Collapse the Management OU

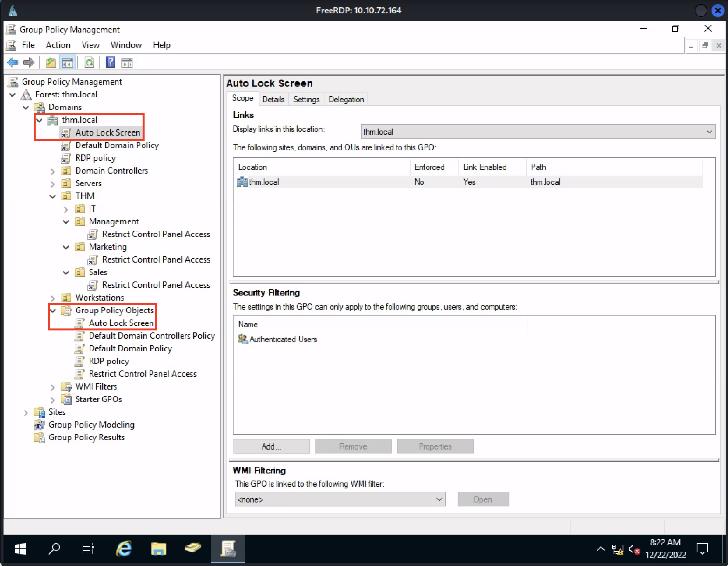click(66, 222)
